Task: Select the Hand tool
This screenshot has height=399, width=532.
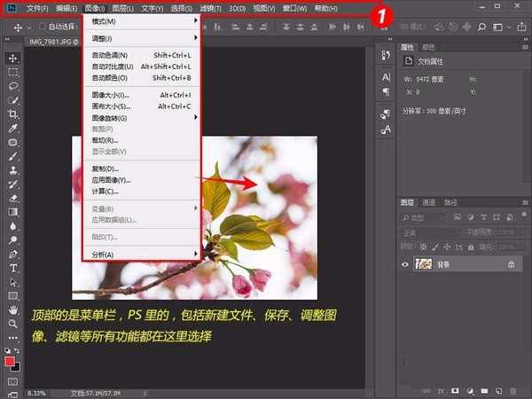Action: coord(13,310)
